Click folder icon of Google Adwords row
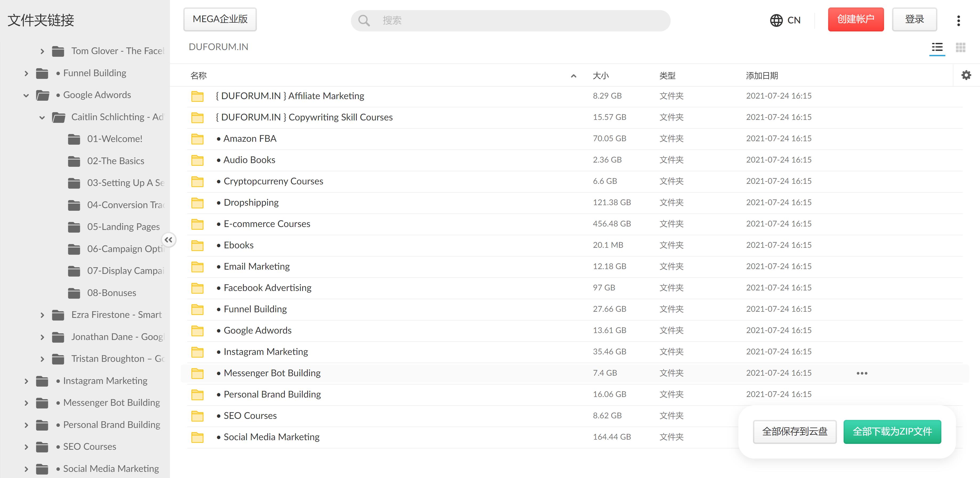 [x=197, y=331]
